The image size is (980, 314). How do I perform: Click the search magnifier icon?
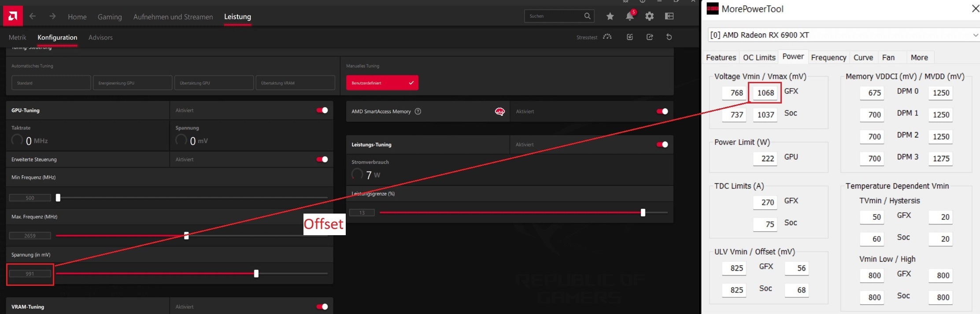(587, 16)
